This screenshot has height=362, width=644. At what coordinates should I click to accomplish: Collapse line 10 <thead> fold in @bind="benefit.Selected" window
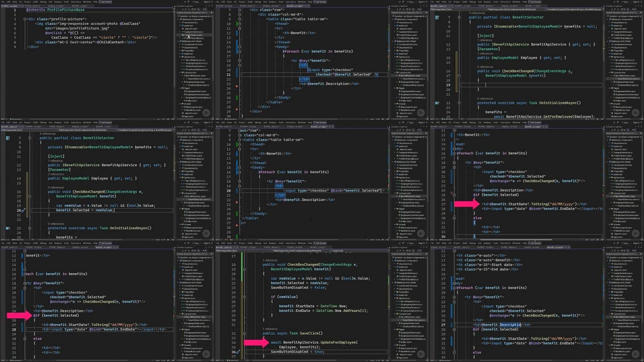[x=239, y=145]
